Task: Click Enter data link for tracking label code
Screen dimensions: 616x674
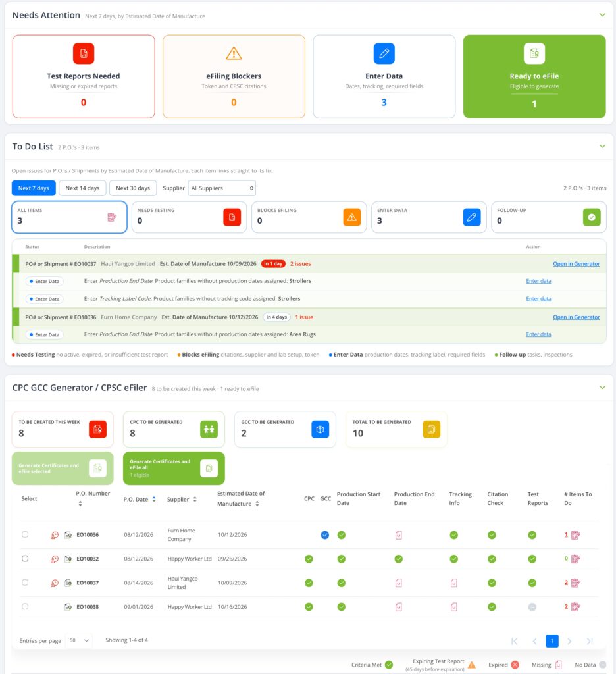Action: pos(538,299)
